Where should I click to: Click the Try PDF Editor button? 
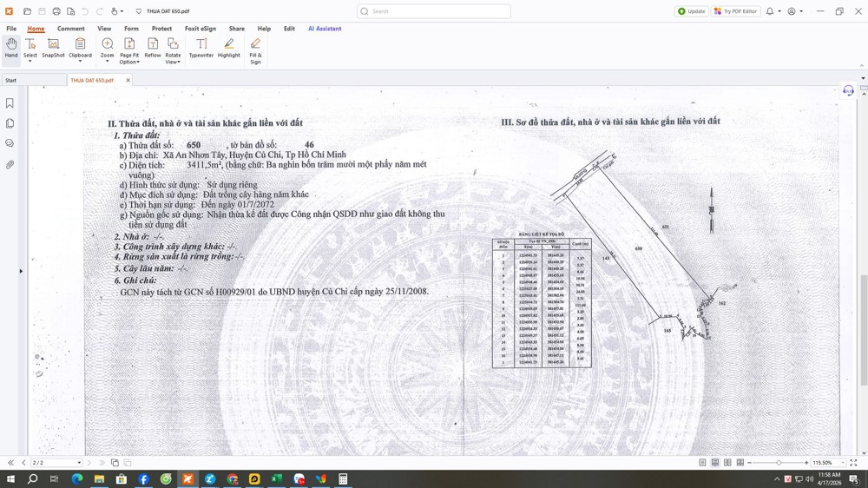[735, 11]
